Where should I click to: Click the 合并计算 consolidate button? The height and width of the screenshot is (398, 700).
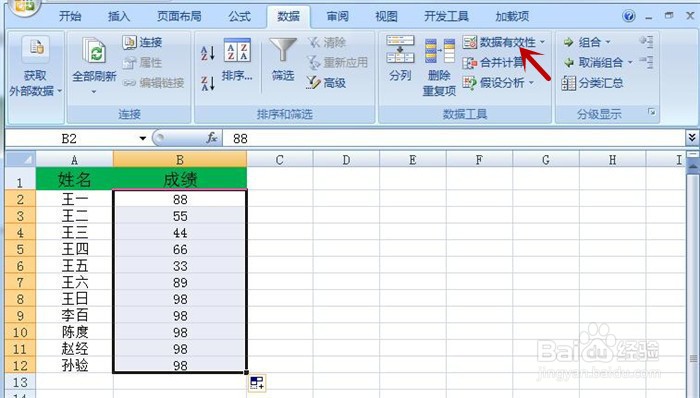[x=493, y=62]
